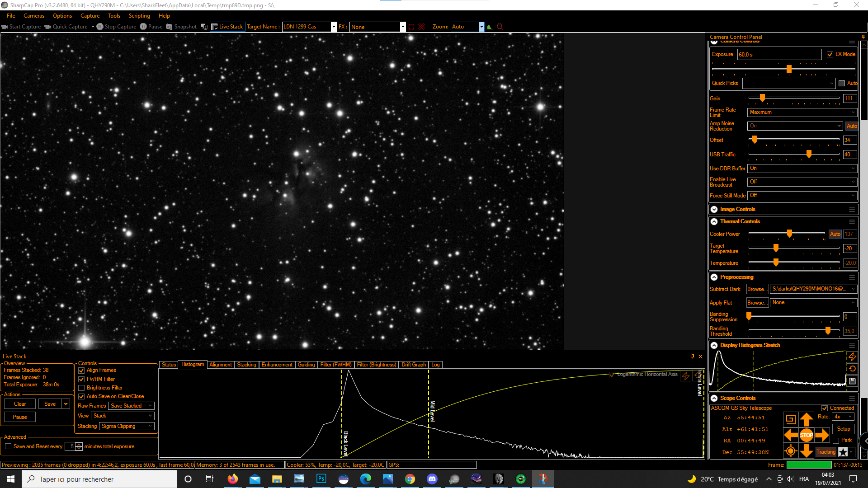The height and width of the screenshot is (488, 868).
Task: Click the green histogram toolbar icon
Action: click(x=490, y=27)
